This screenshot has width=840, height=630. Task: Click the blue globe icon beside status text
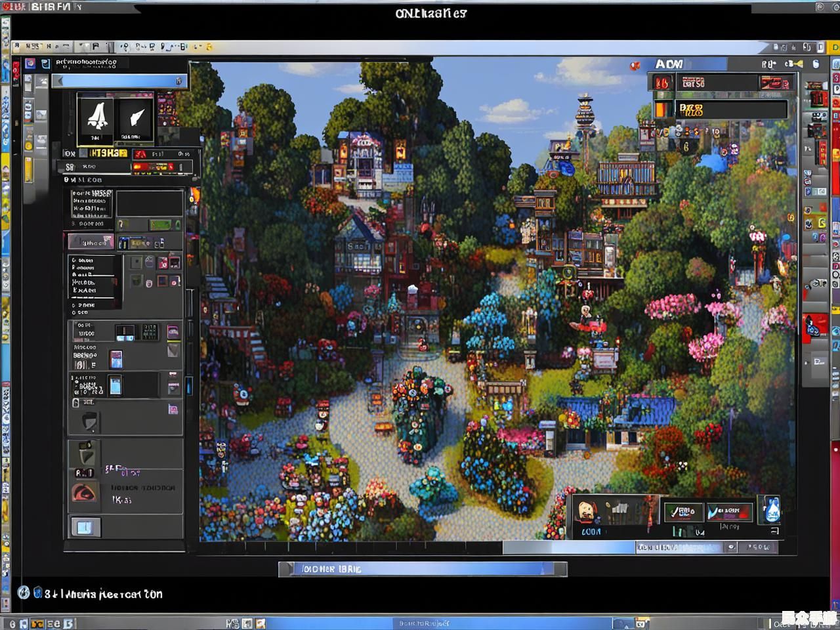[24, 593]
